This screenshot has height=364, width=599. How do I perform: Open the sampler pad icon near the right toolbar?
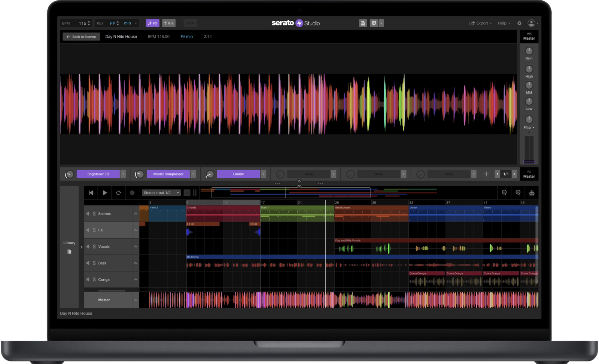[x=532, y=193]
